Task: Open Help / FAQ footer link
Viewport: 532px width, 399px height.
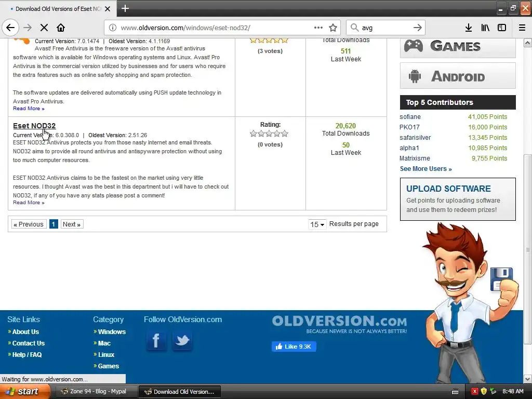Action: (27, 355)
